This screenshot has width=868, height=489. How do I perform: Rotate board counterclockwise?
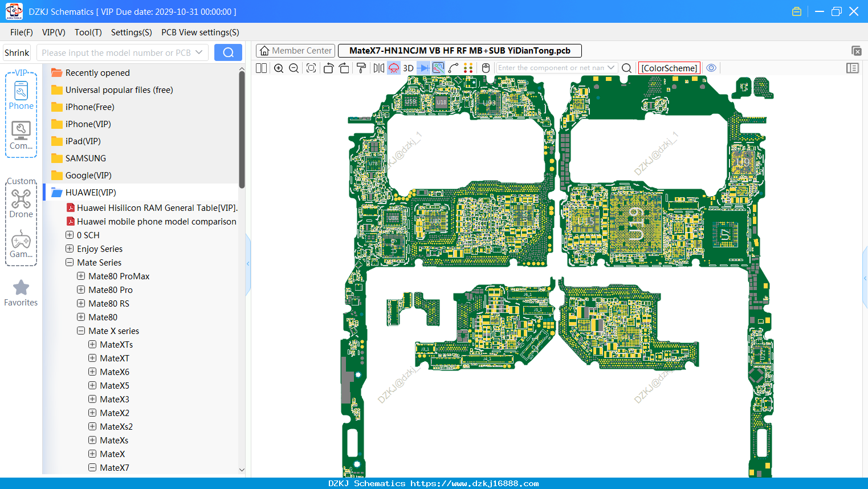pos(328,68)
